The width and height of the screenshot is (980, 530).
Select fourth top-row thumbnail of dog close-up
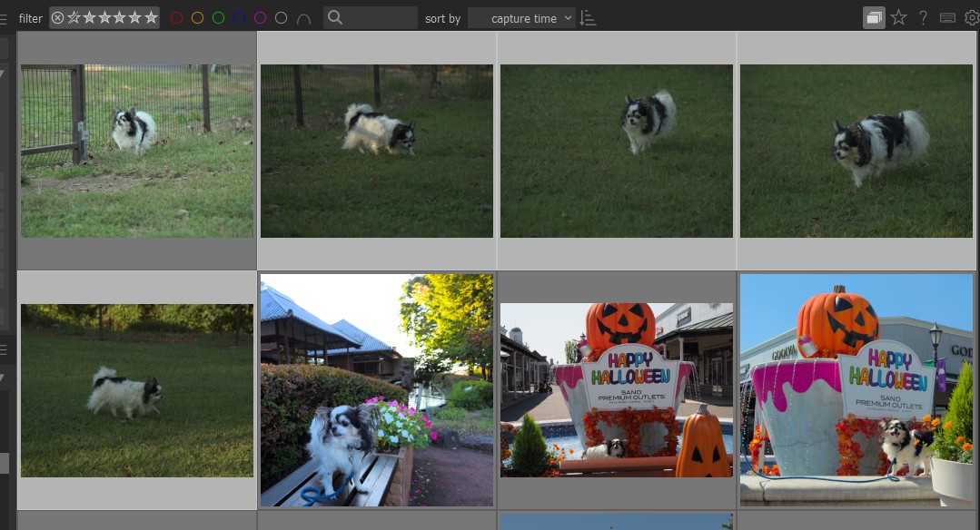(x=856, y=151)
